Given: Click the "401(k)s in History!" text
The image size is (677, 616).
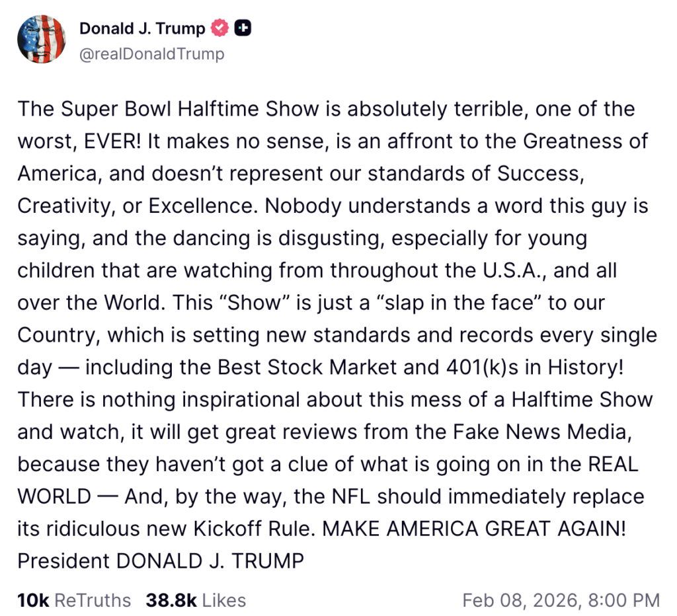Looking at the screenshot, I should pyautogui.click(x=533, y=367).
